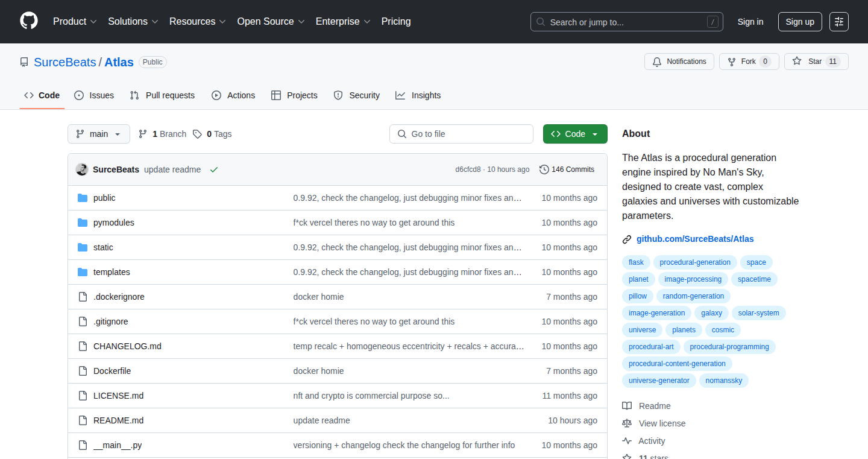Click the Sign up button
This screenshot has width=868, height=459.
800,22
